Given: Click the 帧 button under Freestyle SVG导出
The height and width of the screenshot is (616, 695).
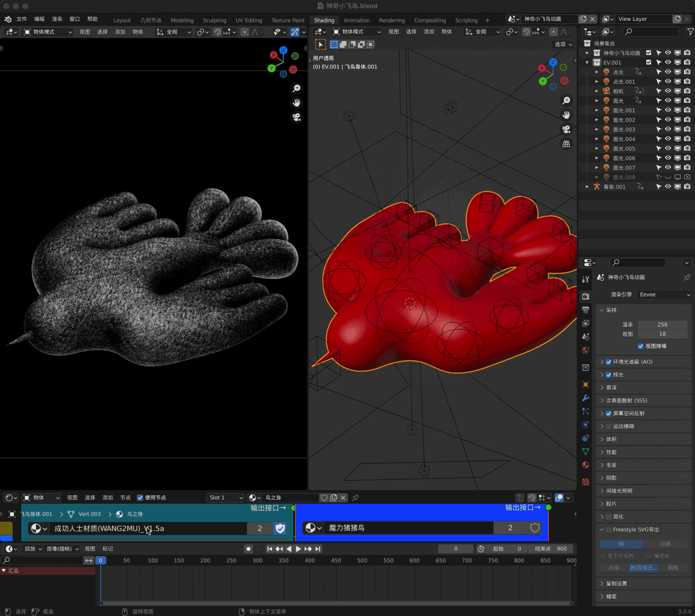Looking at the screenshot, I should pos(621,544).
